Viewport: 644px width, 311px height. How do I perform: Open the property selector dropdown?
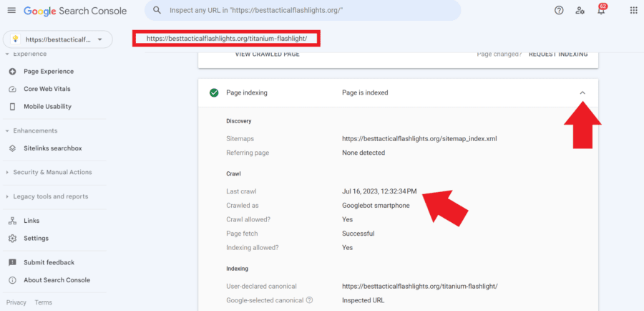click(x=58, y=39)
